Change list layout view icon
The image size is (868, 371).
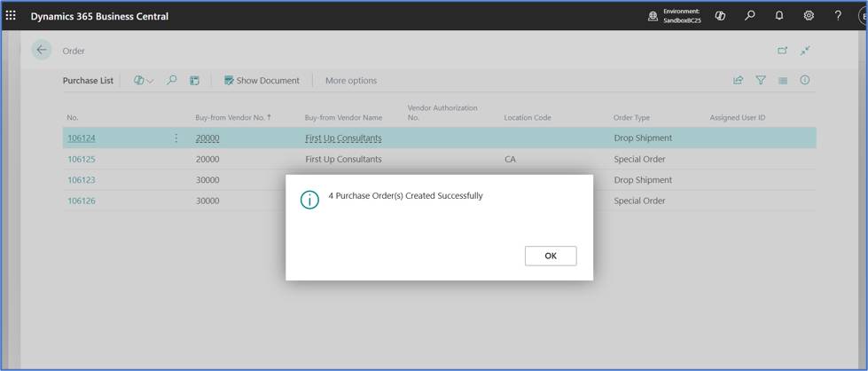pyautogui.click(x=783, y=81)
